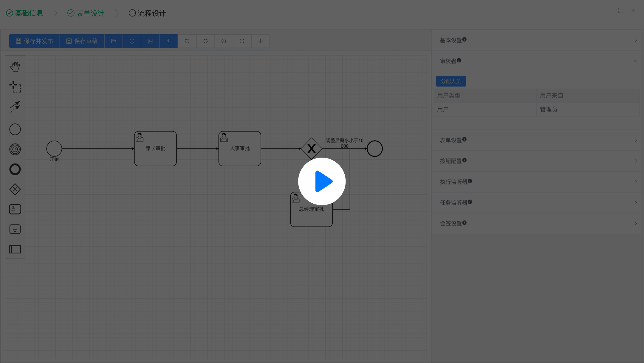Click the undo toolbar icon

tap(187, 41)
